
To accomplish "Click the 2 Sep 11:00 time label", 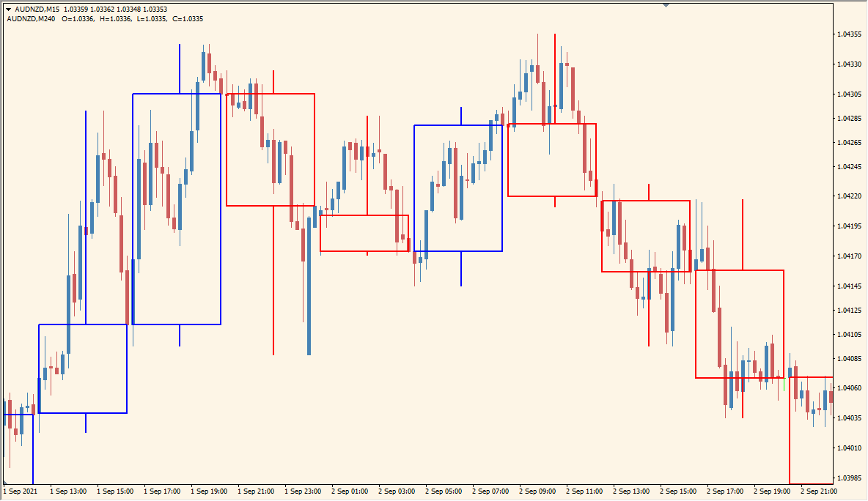I will (584, 491).
